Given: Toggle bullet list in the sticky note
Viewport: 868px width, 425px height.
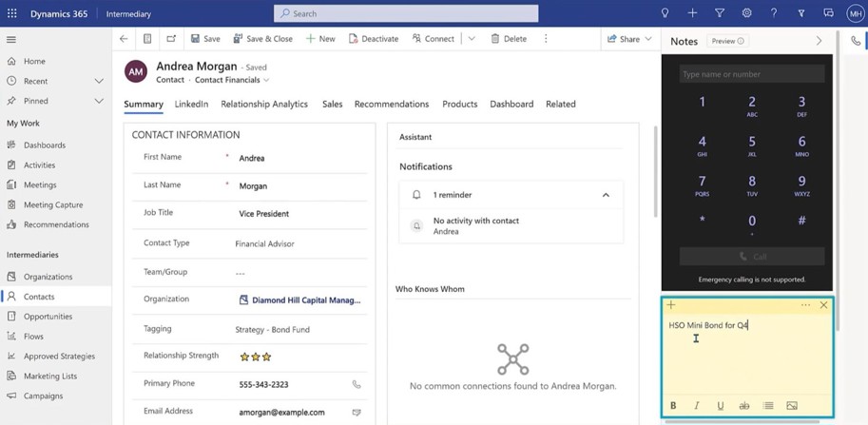Looking at the screenshot, I should [768, 406].
